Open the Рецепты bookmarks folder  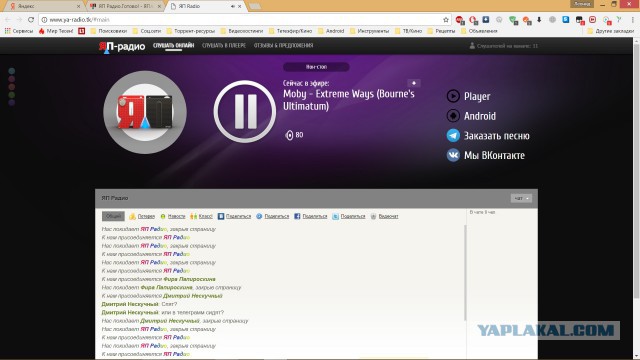click(441, 31)
